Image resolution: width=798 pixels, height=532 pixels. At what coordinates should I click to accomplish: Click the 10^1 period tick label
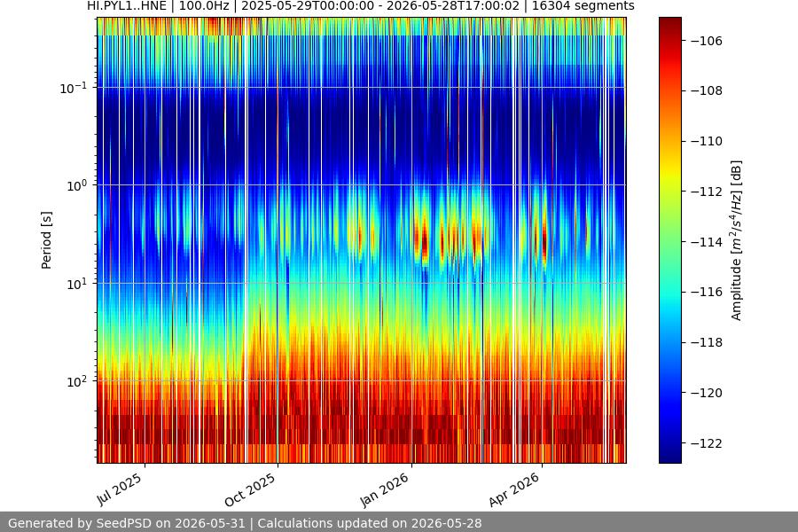point(77,284)
